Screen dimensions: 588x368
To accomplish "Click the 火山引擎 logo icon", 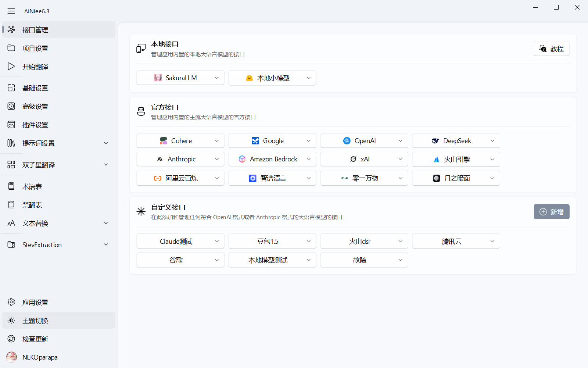I will tap(437, 159).
